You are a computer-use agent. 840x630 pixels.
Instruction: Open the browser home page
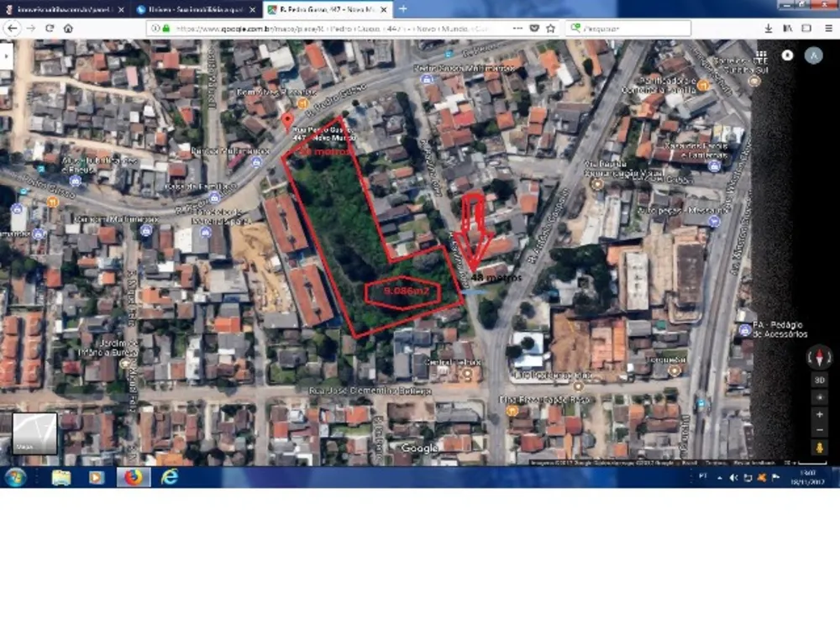click(68, 29)
